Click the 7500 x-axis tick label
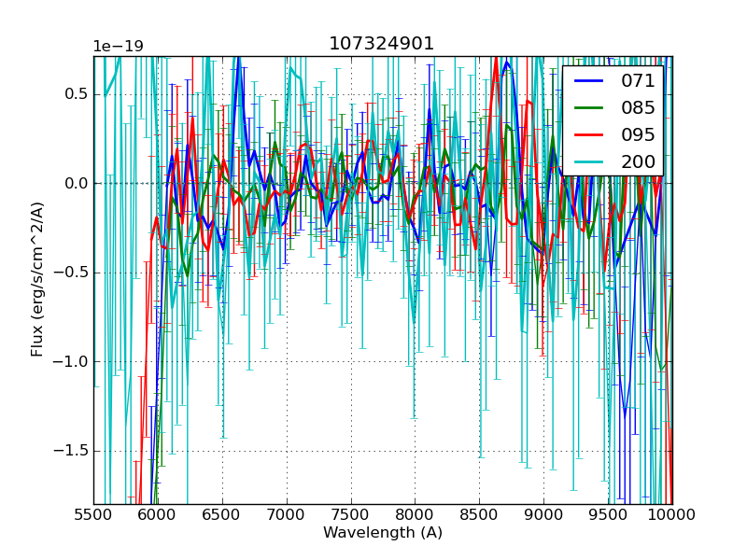Screen dimensions: 747x560 coord(351,514)
